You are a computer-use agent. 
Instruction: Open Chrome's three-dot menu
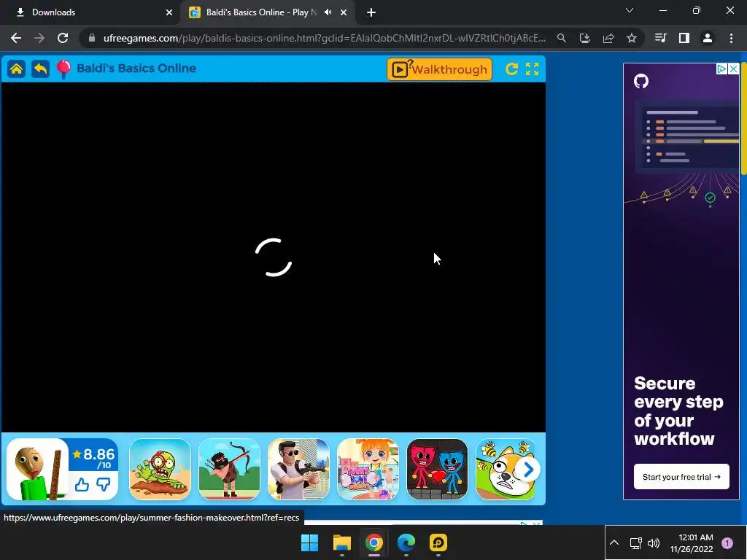(x=731, y=38)
